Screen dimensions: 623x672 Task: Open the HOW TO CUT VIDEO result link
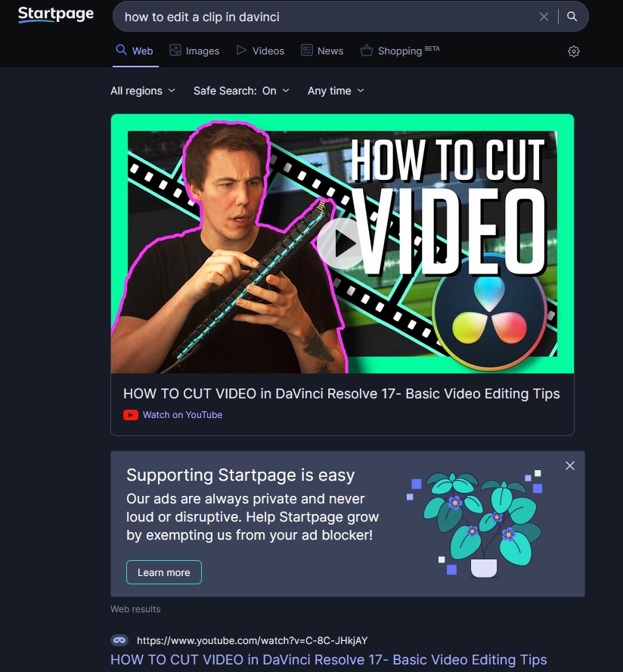pos(328,659)
